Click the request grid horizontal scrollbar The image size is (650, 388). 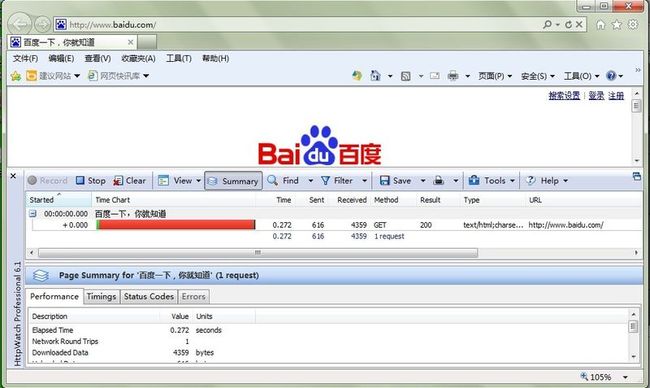(x=258, y=252)
